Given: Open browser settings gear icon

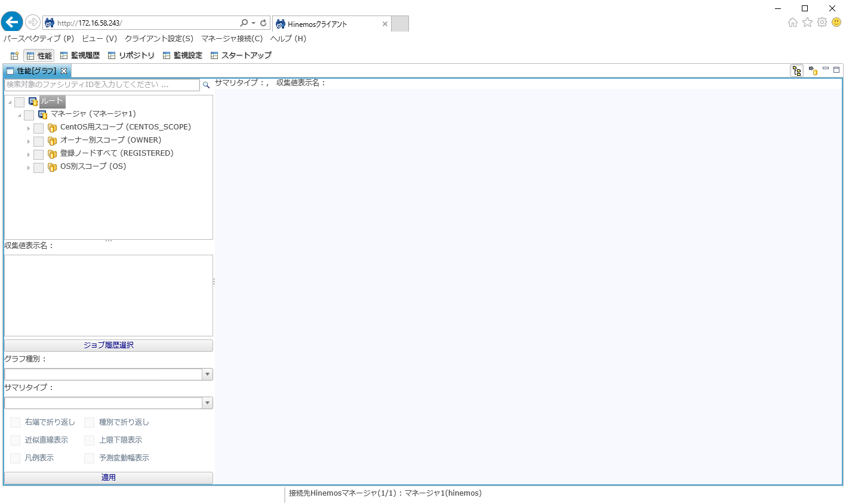Looking at the screenshot, I should (x=822, y=22).
